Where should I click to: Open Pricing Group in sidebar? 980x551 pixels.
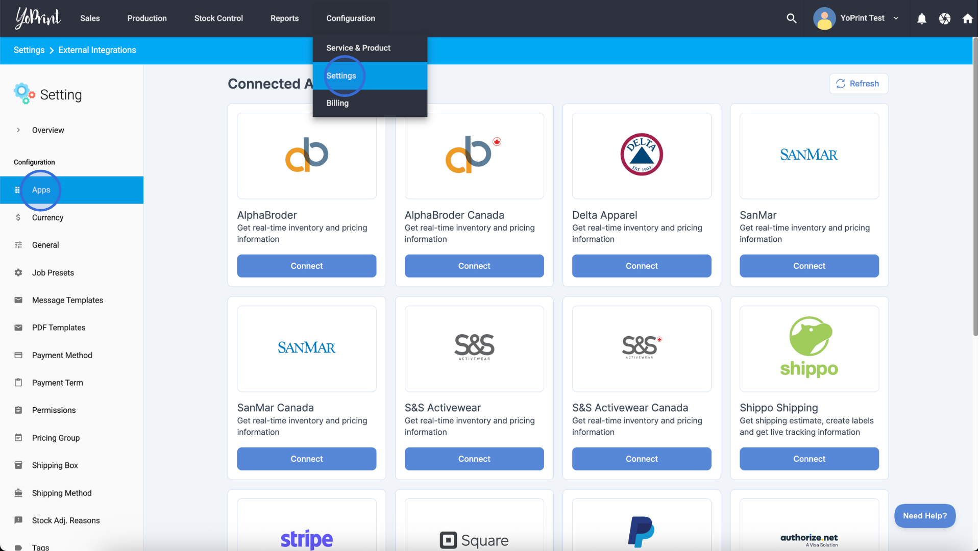point(71,438)
